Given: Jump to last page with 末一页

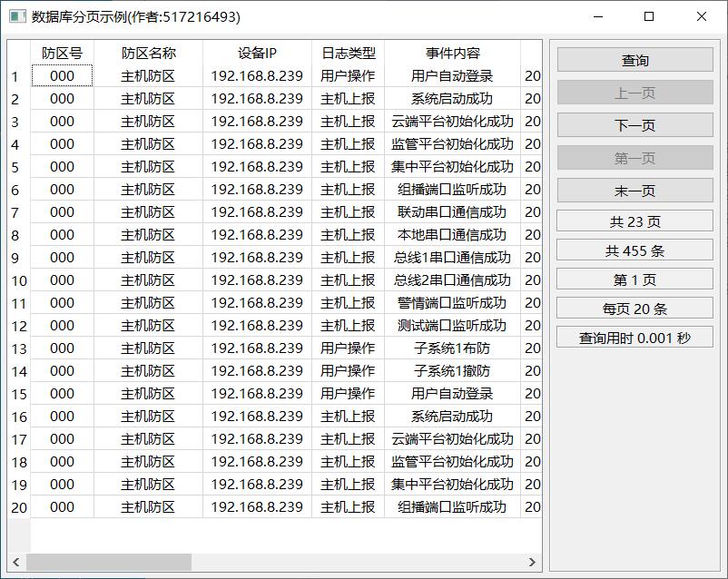Looking at the screenshot, I should point(635,191).
